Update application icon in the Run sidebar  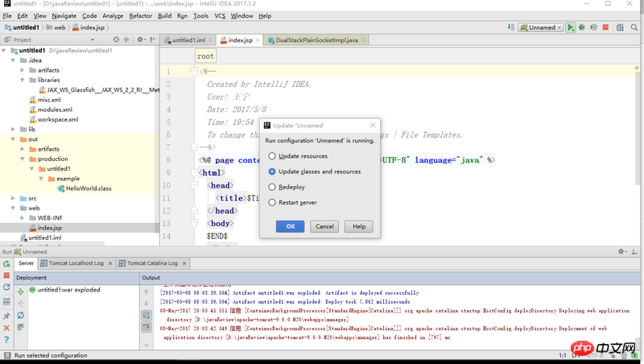click(6, 287)
